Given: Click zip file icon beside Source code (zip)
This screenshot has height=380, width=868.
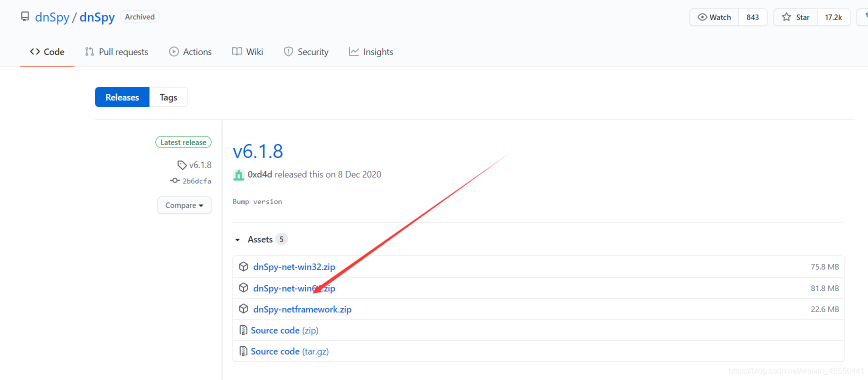Looking at the screenshot, I should tap(243, 330).
